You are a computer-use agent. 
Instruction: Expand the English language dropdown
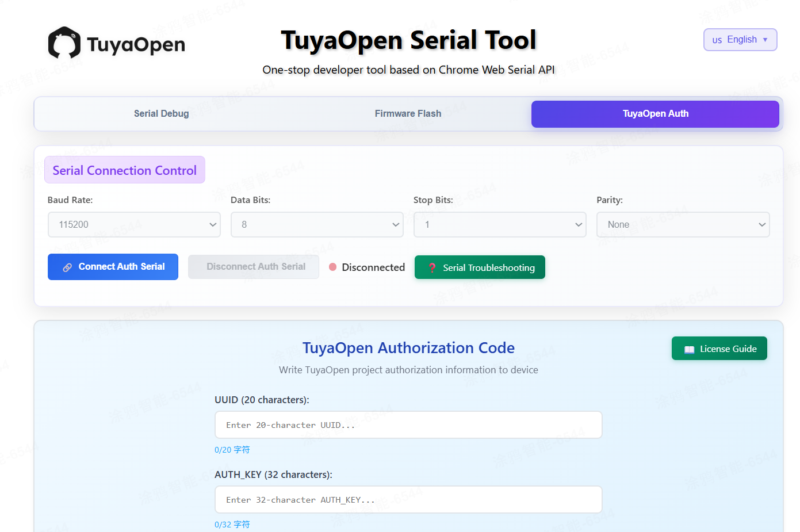[x=765, y=40]
